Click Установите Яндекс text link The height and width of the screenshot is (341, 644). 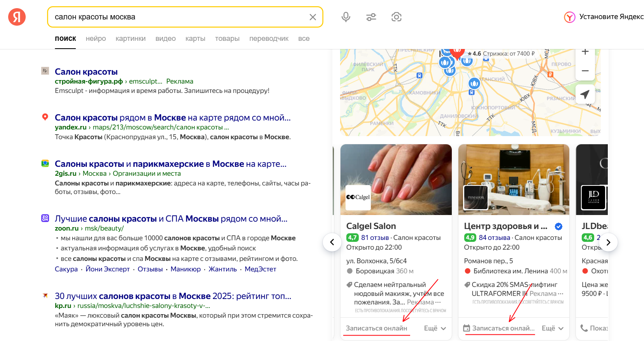coord(611,17)
